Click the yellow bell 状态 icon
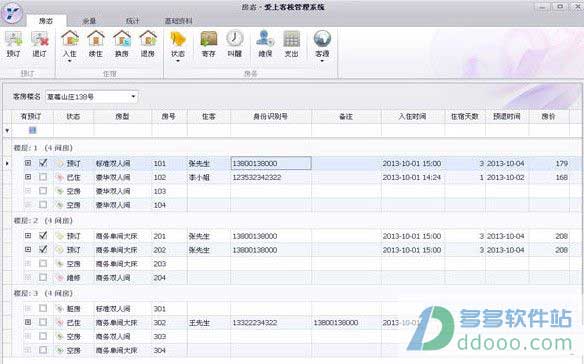584x364 pixels. (x=178, y=39)
